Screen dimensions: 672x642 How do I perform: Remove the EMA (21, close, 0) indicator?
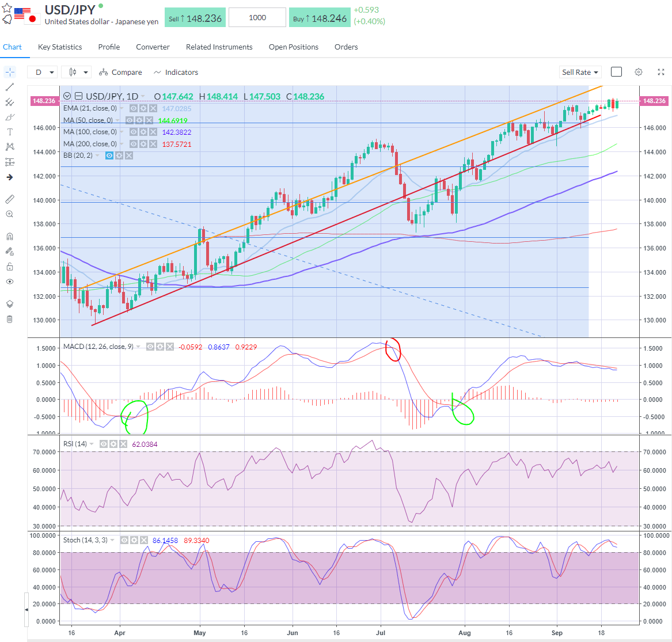[153, 108]
